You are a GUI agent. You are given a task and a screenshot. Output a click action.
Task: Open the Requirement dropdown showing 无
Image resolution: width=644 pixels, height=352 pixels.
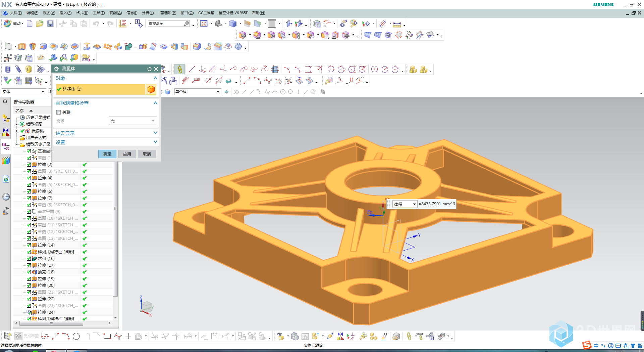click(132, 121)
